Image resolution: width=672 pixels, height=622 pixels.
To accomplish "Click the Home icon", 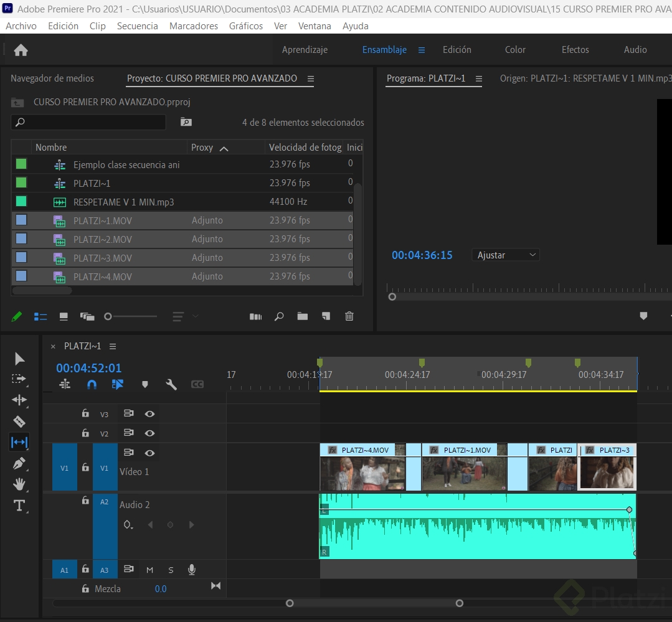I will pyautogui.click(x=21, y=50).
